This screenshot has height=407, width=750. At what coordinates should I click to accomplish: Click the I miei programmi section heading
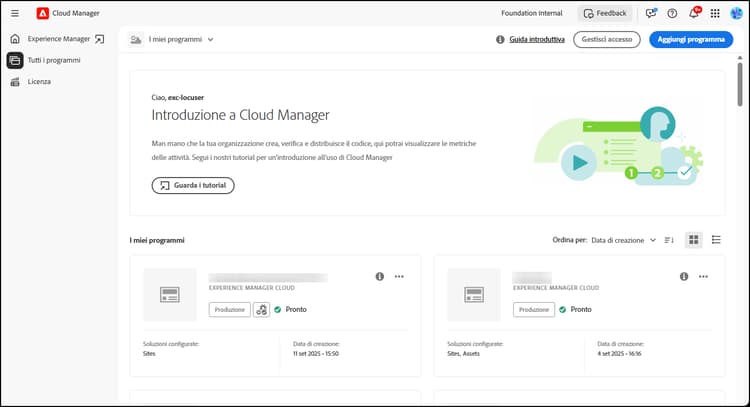(x=157, y=240)
